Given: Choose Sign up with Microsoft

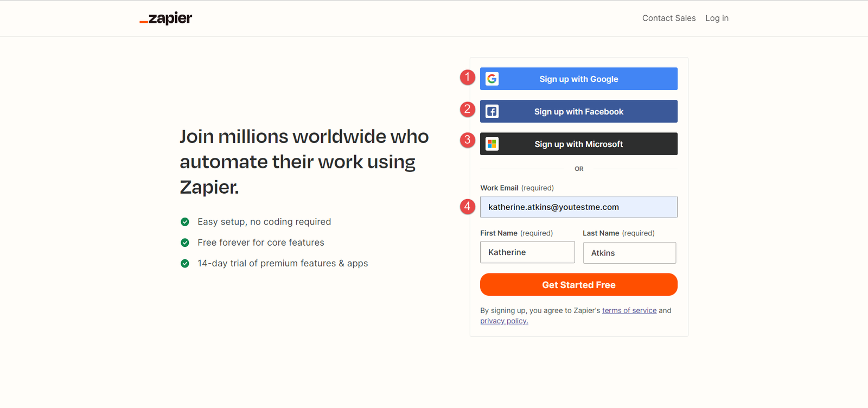Looking at the screenshot, I should pyautogui.click(x=579, y=144).
